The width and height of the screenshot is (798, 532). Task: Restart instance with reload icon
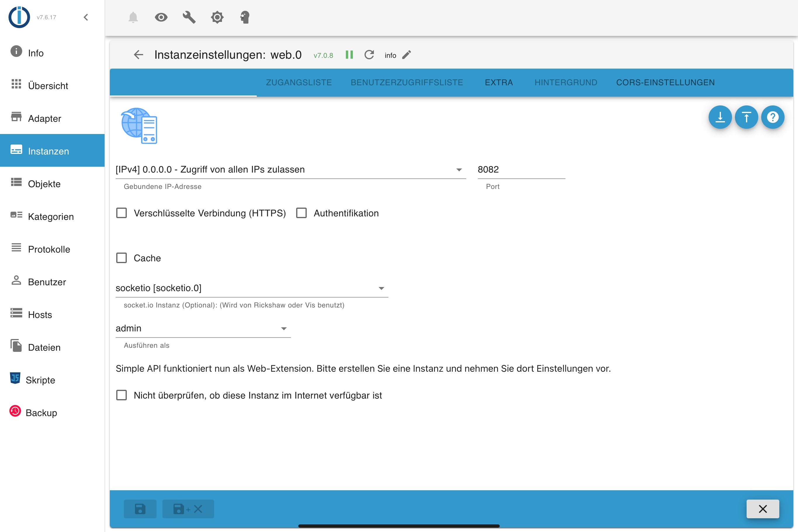click(x=369, y=55)
